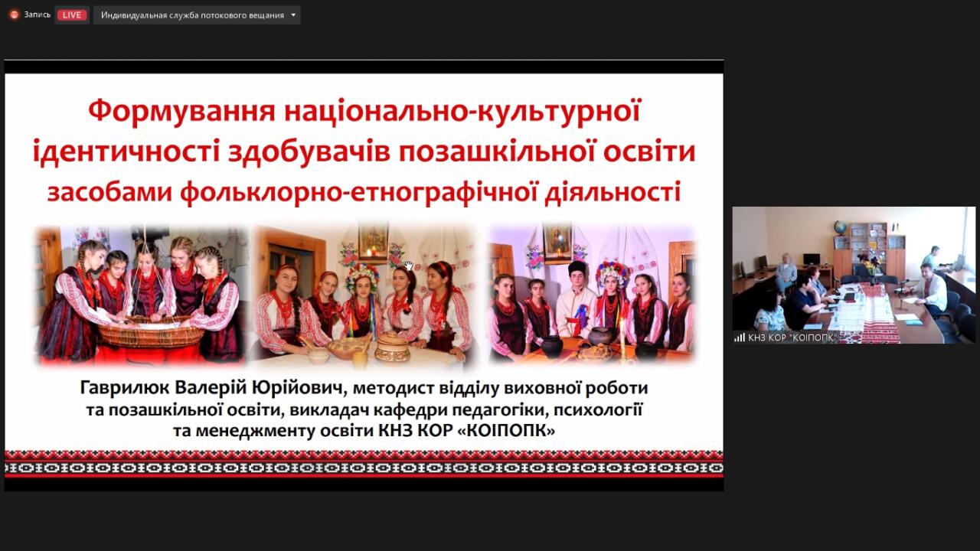The height and width of the screenshot is (551, 980).
Task: Click the signal strength icon on the participant video
Action: [740, 337]
